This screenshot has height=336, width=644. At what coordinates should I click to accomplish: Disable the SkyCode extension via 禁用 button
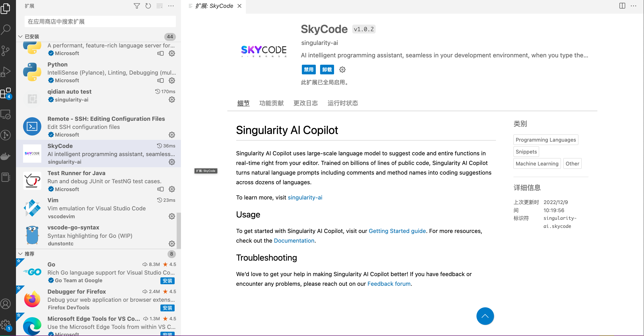309,69
